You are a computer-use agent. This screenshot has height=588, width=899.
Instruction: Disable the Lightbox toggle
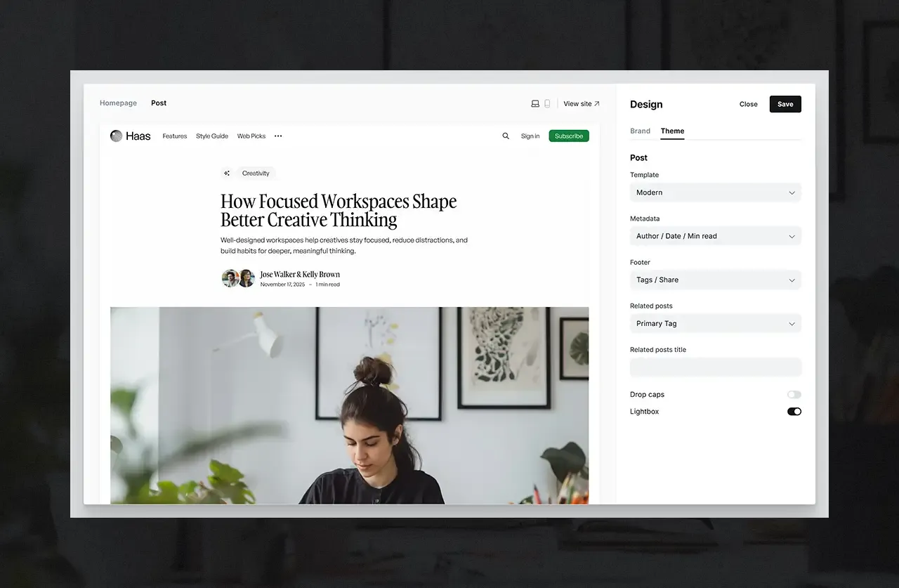794,412
